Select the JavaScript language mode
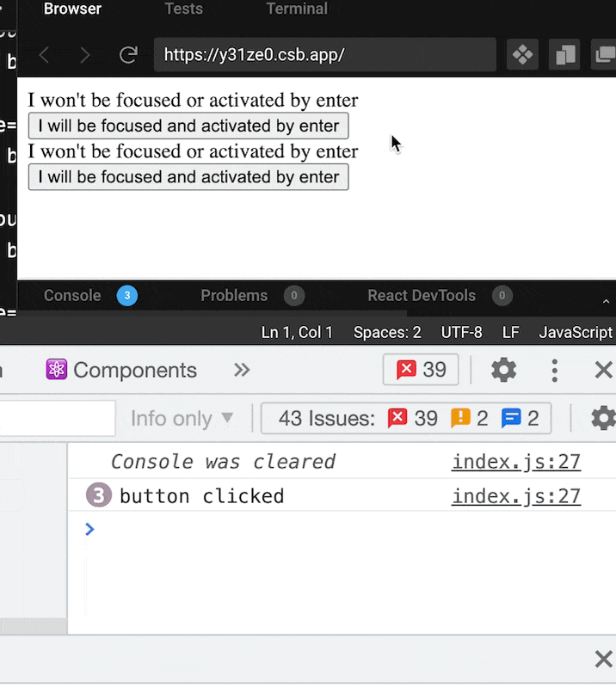The width and height of the screenshot is (616, 688). pyautogui.click(x=576, y=333)
